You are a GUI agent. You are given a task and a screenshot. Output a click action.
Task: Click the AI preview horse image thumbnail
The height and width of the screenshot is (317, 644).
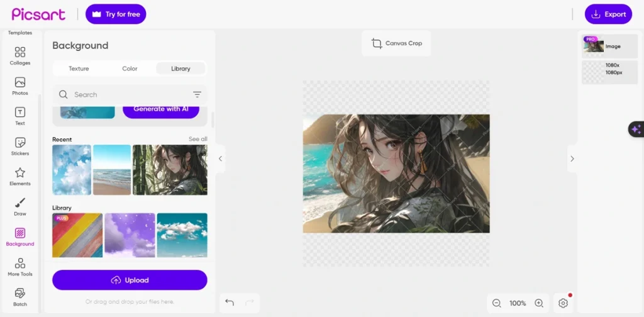coord(87,112)
